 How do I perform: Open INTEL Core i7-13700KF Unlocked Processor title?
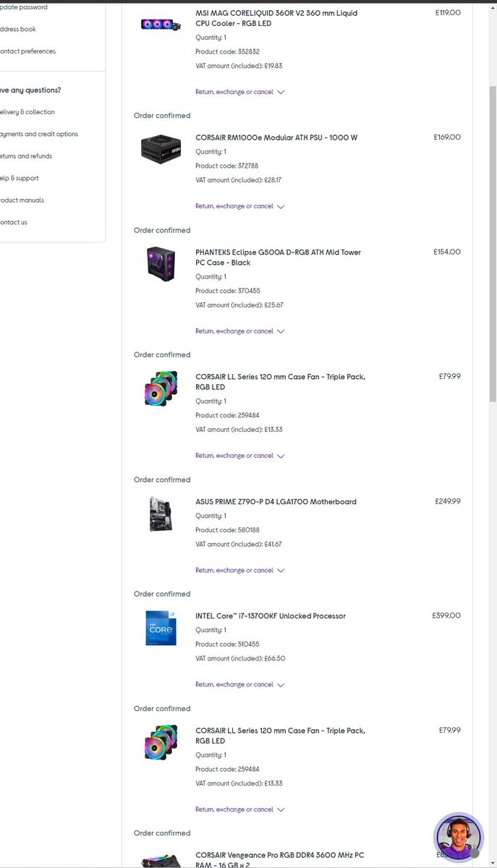(x=271, y=616)
